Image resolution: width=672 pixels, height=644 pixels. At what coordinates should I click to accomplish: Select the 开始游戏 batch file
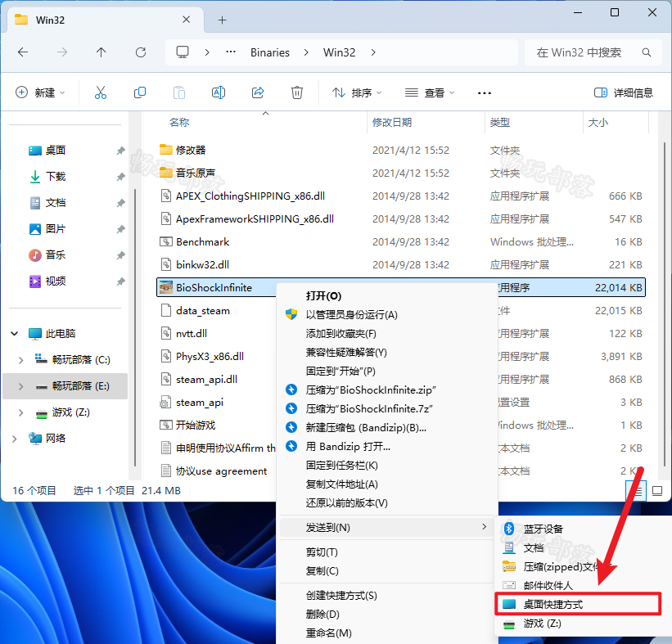click(x=217, y=425)
